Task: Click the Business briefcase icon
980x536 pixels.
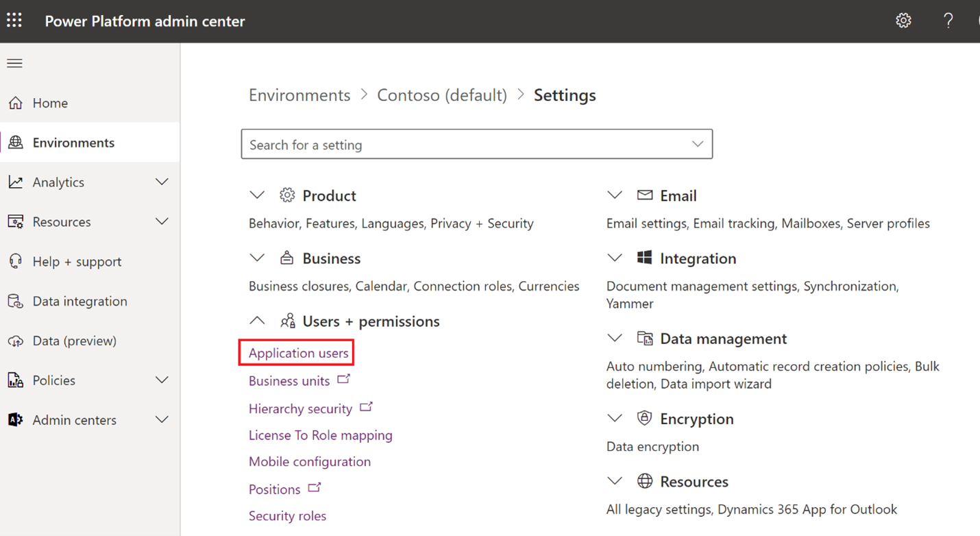Action: (x=287, y=258)
